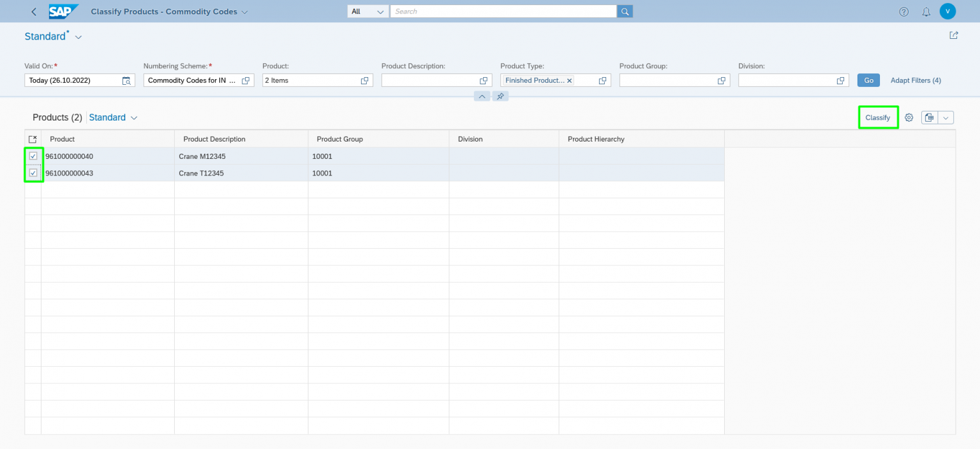Click the export to spreadsheet icon

[929, 117]
